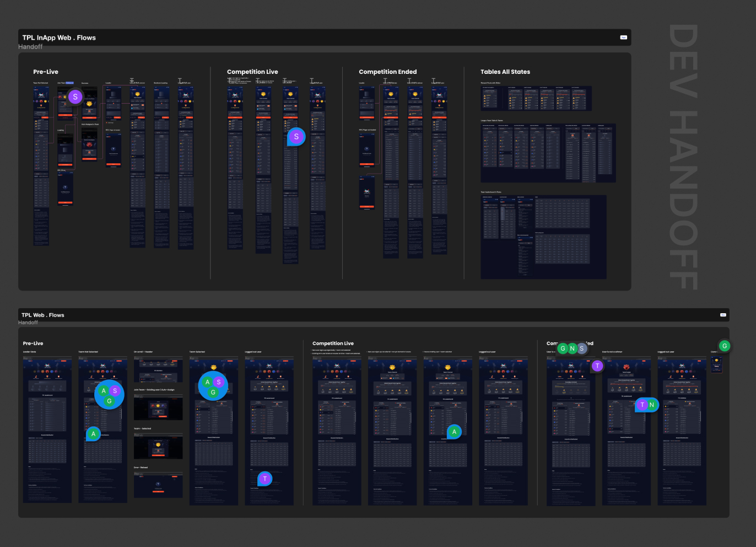
Task: Select the TPL Web . Flows title
Action: (43, 315)
